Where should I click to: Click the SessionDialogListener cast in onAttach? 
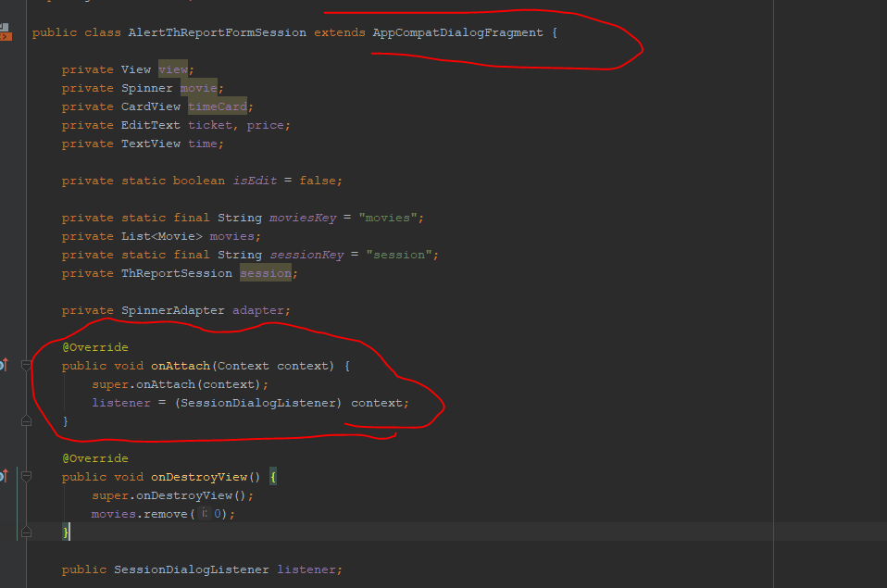coord(258,403)
